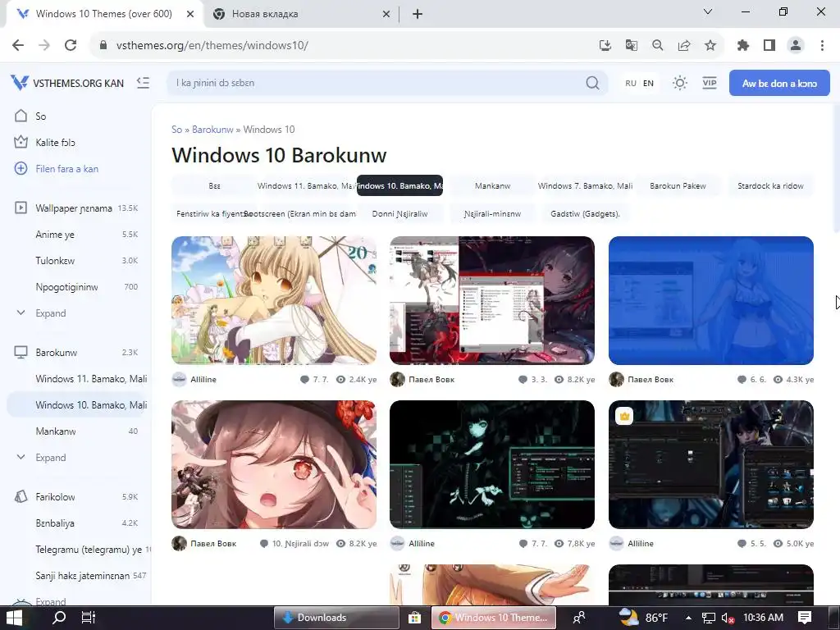Bookmark this page with the star
The height and width of the screenshot is (630, 840).
pyautogui.click(x=710, y=45)
